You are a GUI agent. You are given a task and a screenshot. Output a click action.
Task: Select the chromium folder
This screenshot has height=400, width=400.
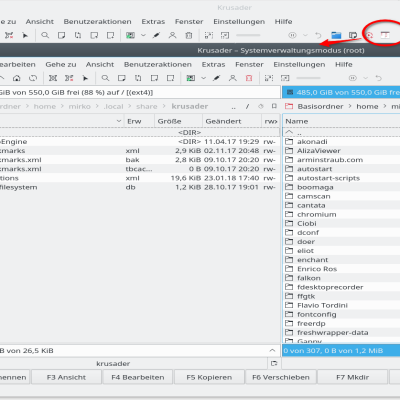(x=341, y=214)
